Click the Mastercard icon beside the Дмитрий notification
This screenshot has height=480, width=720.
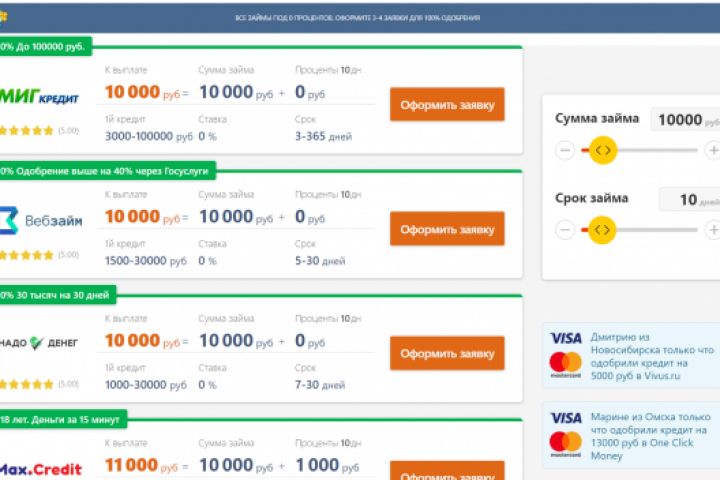(565, 362)
